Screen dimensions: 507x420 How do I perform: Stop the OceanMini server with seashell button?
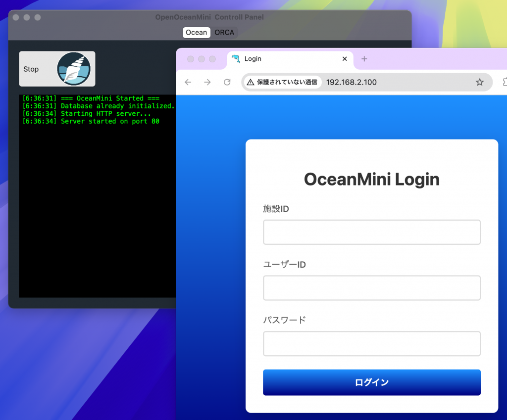click(x=57, y=69)
